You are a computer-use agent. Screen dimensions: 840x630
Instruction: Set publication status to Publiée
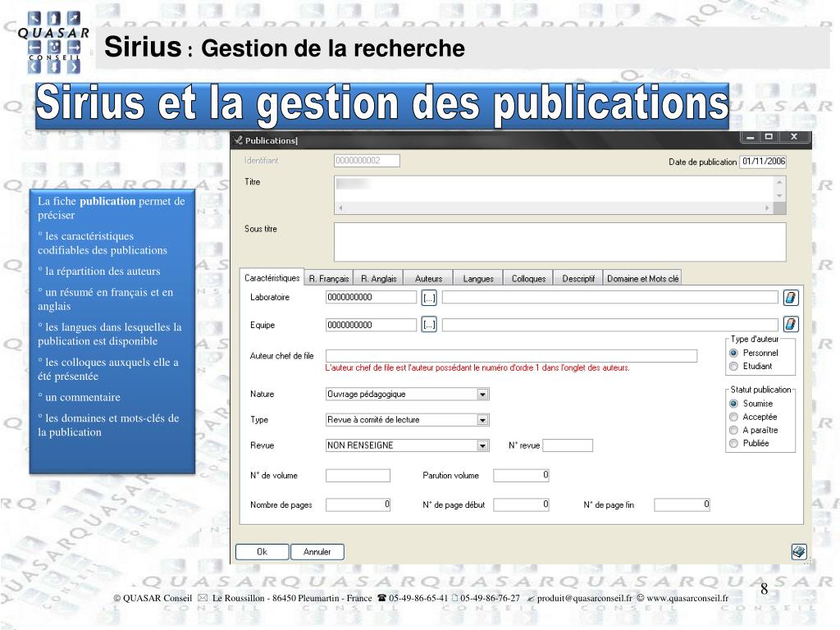tap(733, 443)
